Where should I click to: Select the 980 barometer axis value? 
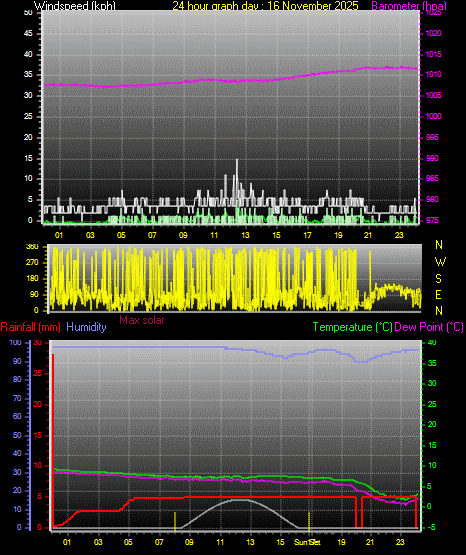point(432,199)
